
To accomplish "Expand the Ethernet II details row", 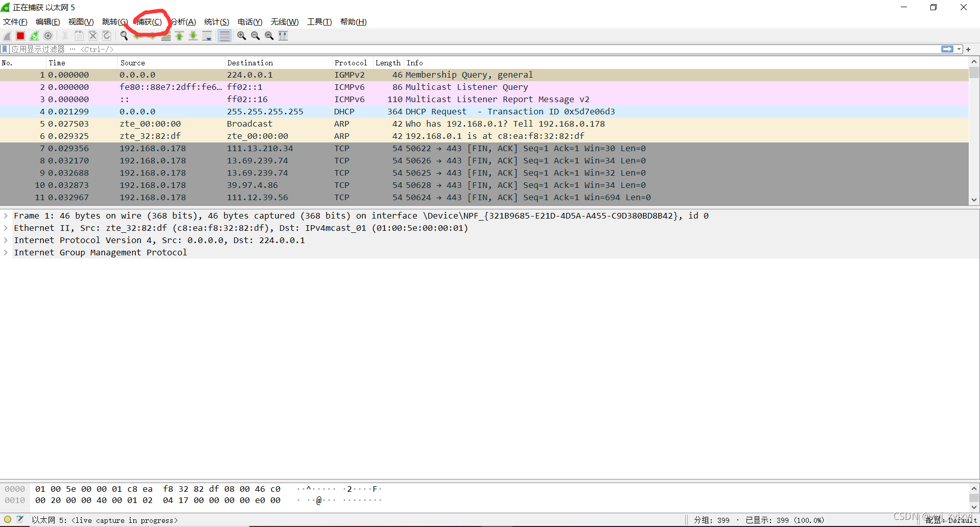I will click(6, 228).
